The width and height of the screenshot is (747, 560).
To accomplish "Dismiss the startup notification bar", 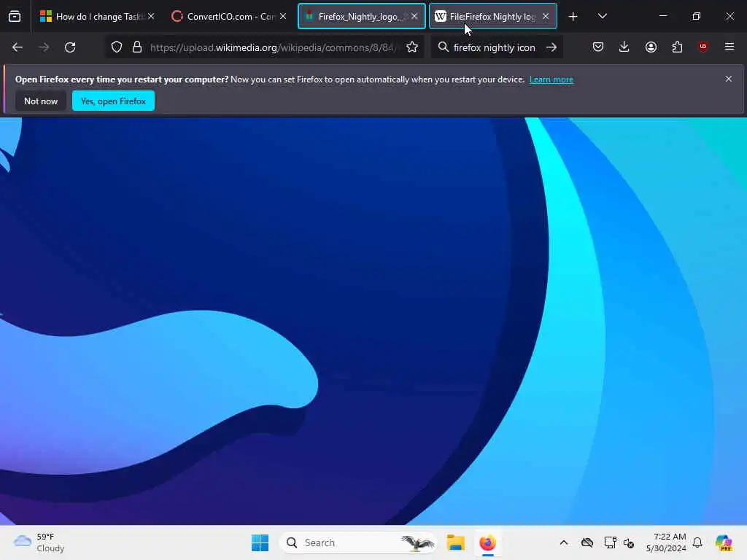I will pyautogui.click(x=729, y=79).
